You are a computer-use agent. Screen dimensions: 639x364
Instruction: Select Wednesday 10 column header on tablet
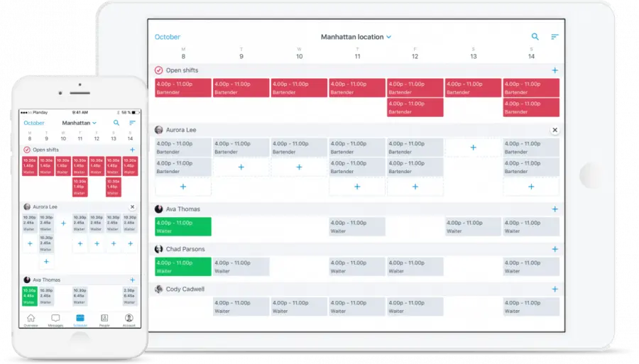tap(299, 53)
